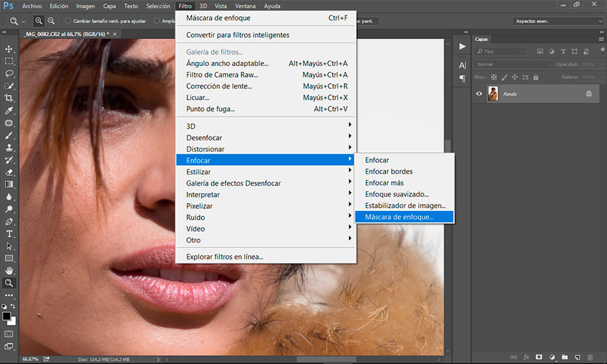Click 'Explorar filtros en línea...'
This screenshot has height=364, width=607.
tap(225, 256)
